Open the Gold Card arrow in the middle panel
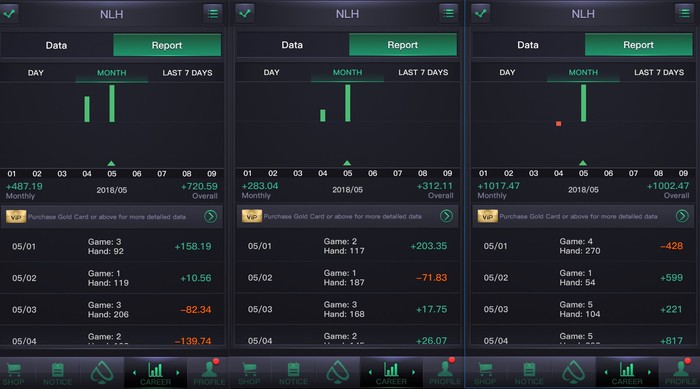This screenshot has width=700, height=389. [446, 216]
